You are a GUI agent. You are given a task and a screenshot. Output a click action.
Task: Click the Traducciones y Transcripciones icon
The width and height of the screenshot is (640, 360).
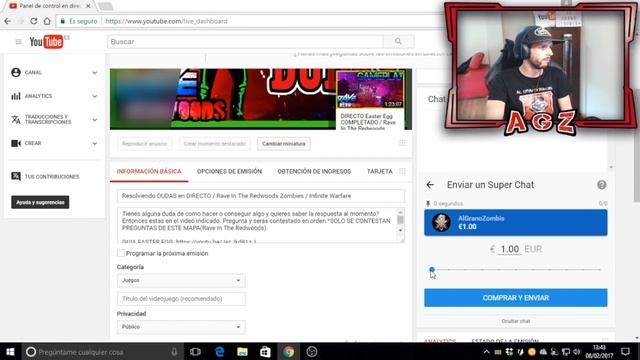[x=16, y=120]
